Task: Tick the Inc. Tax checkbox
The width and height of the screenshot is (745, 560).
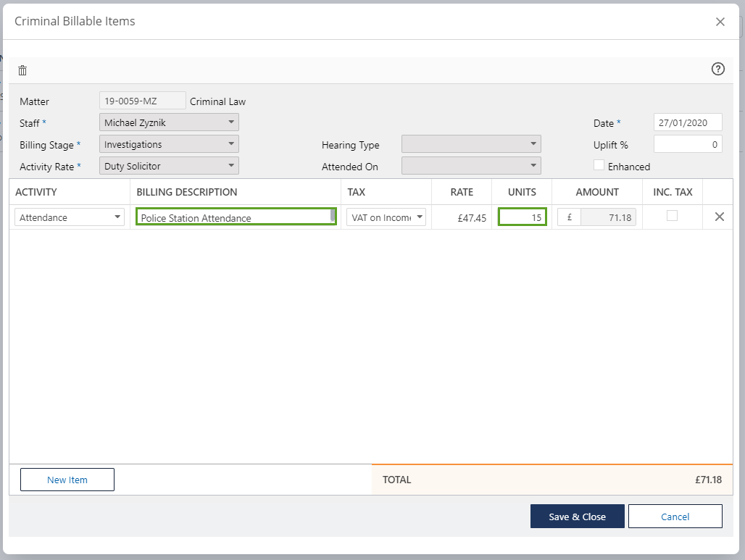Action: click(672, 216)
